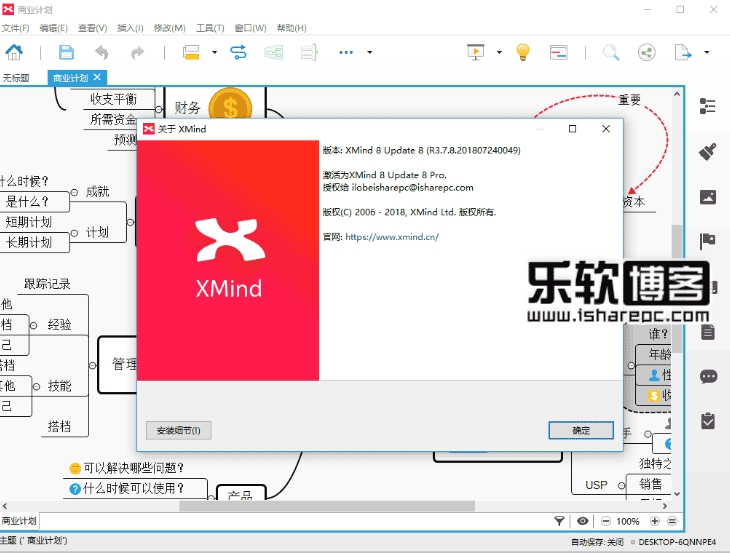Click the scroll up arrow of canvas

677,94
